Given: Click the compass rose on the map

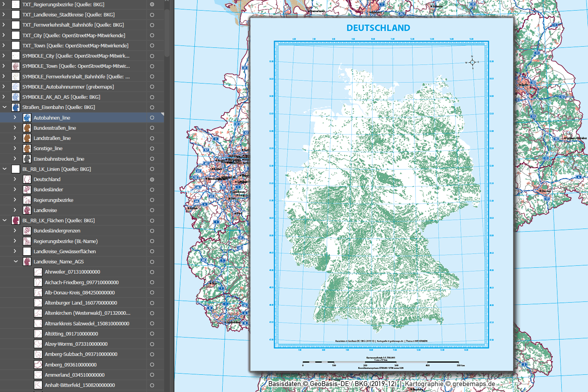Looking at the screenshot, I should (472, 62).
